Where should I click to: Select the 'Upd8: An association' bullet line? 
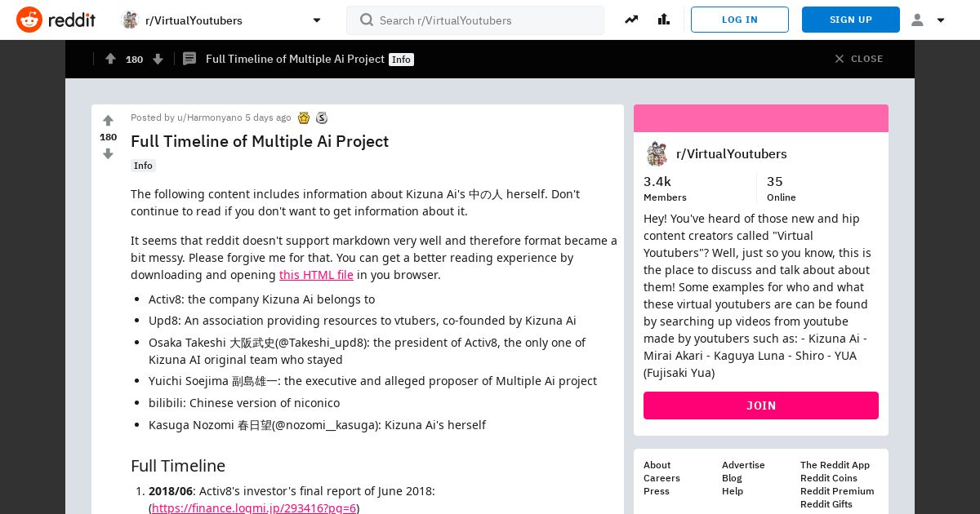tap(363, 321)
